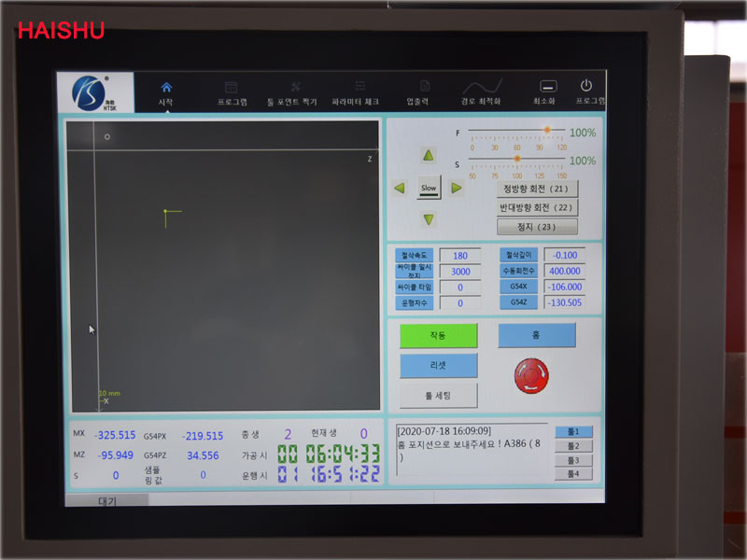This screenshot has width=747, height=560.
Task: Open the 툴 세팅 tool setting button
Action: (438, 395)
